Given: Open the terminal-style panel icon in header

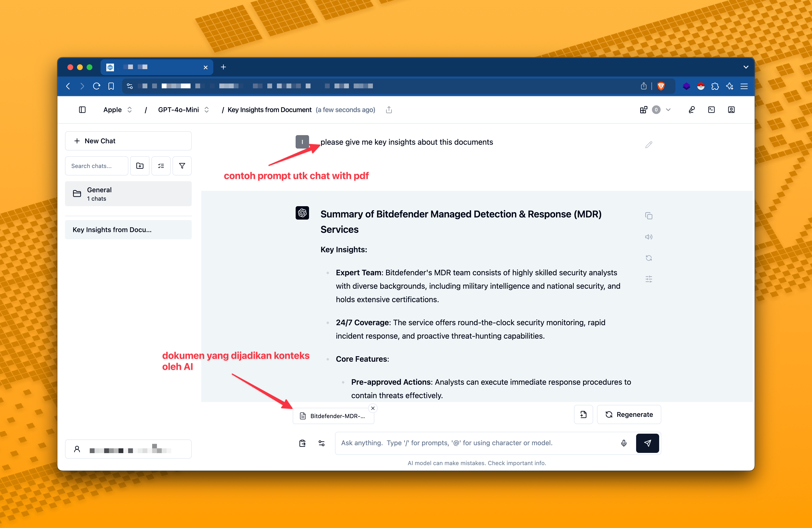Looking at the screenshot, I should click(x=711, y=109).
